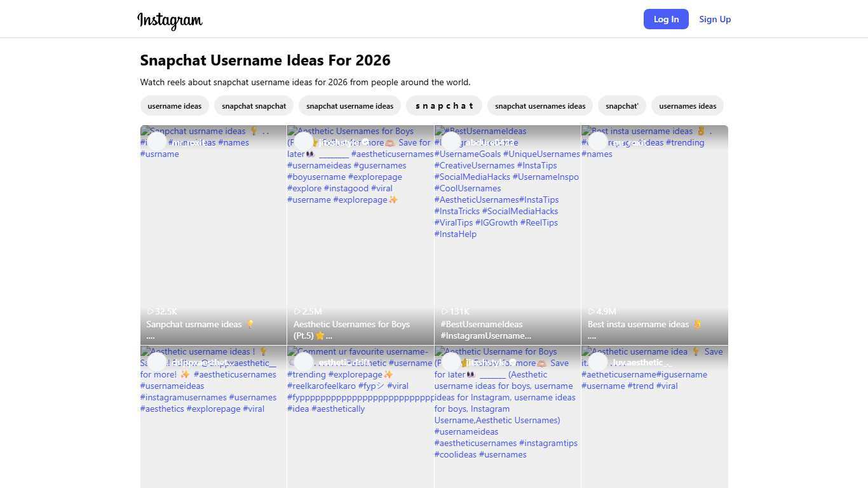The height and width of the screenshot is (488, 868).
Task: Click play icon beside 4.9M views
Action: [592, 311]
